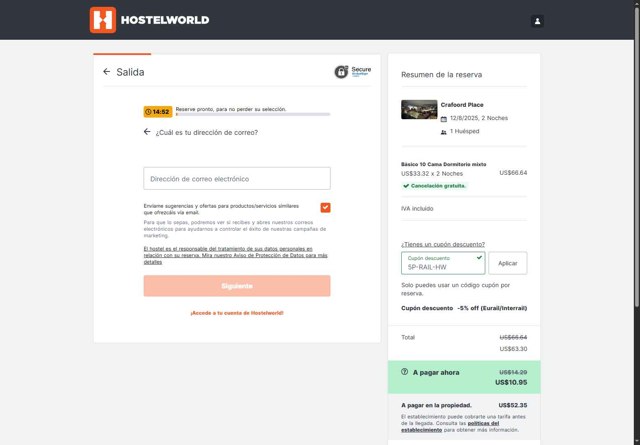Uncheck the marketing email offers checkbox
This screenshot has height=445, width=640.
[x=325, y=207]
